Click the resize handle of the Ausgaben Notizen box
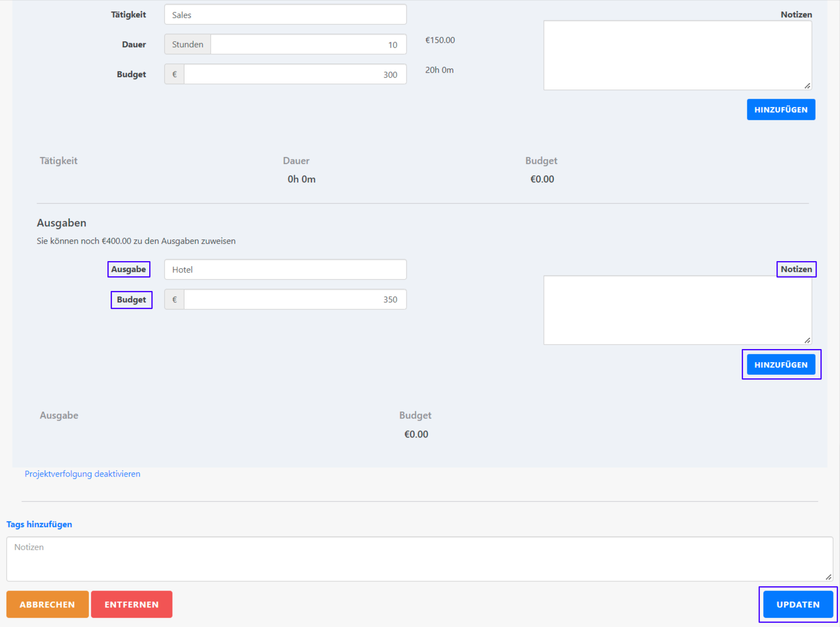840x627 pixels. point(807,340)
